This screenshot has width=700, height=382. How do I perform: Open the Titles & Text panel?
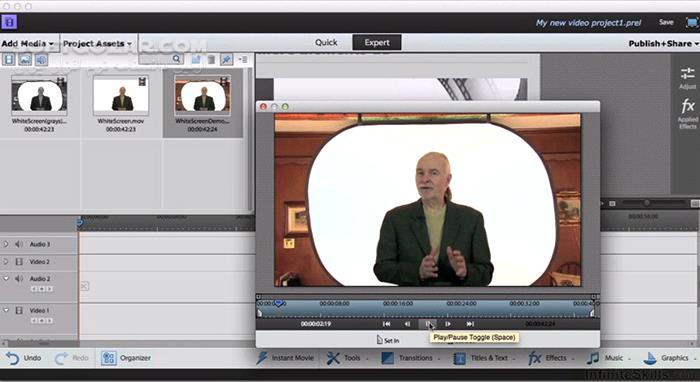point(484,358)
